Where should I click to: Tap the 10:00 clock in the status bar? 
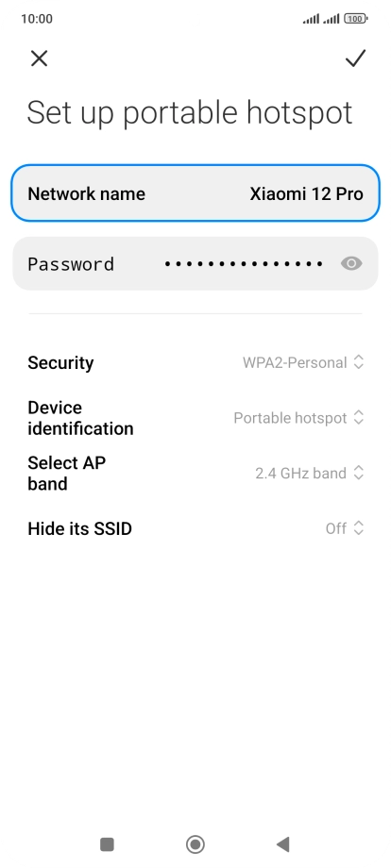[x=37, y=19]
